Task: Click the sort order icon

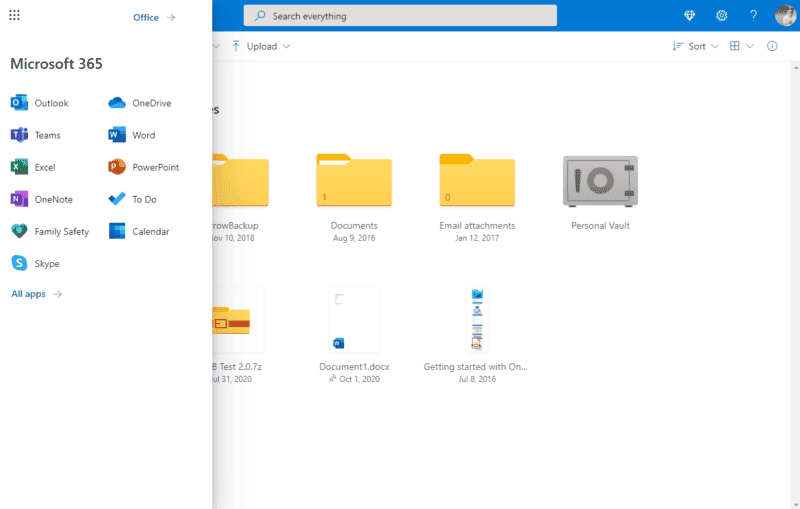Action: click(678, 46)
